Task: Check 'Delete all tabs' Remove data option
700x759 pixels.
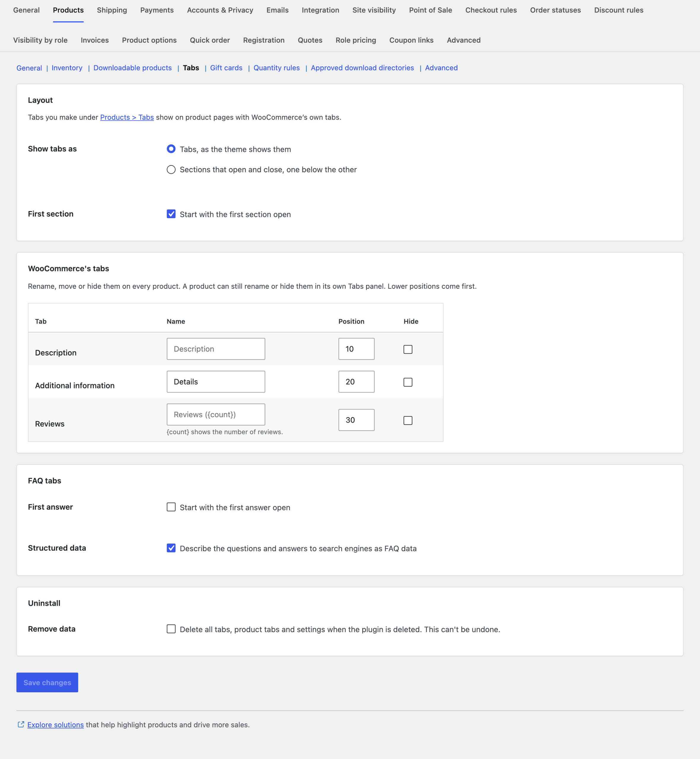Action: pyautogui.click(x=171, y=629)
